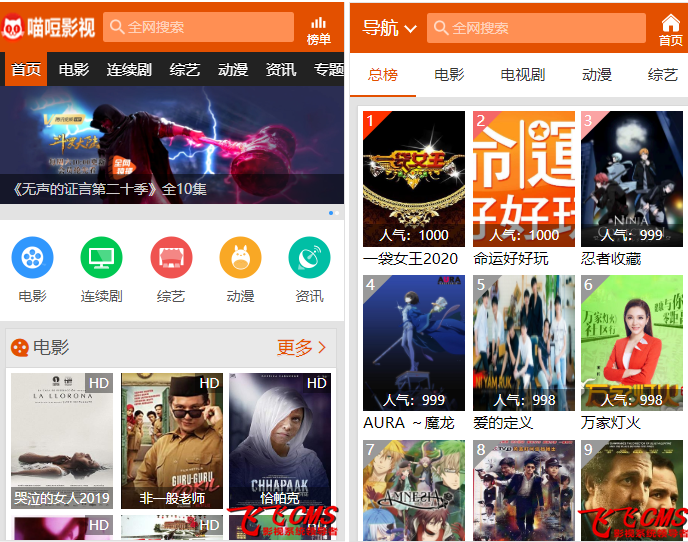The image size is (688, 542).
Task: Click the 一袋女王2020 title link
Action: pyautogui.click(x=411, y=259)
